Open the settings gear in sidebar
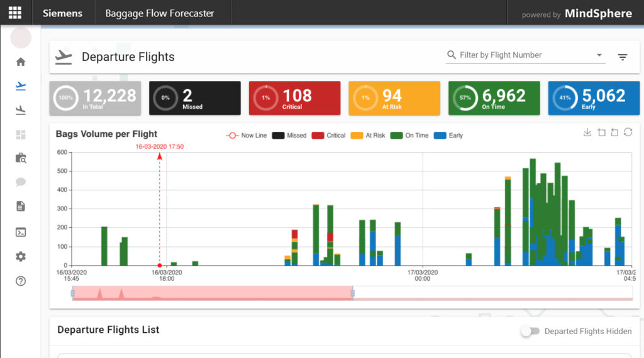Viewport: 644px width, 358px height. point(21,256)
